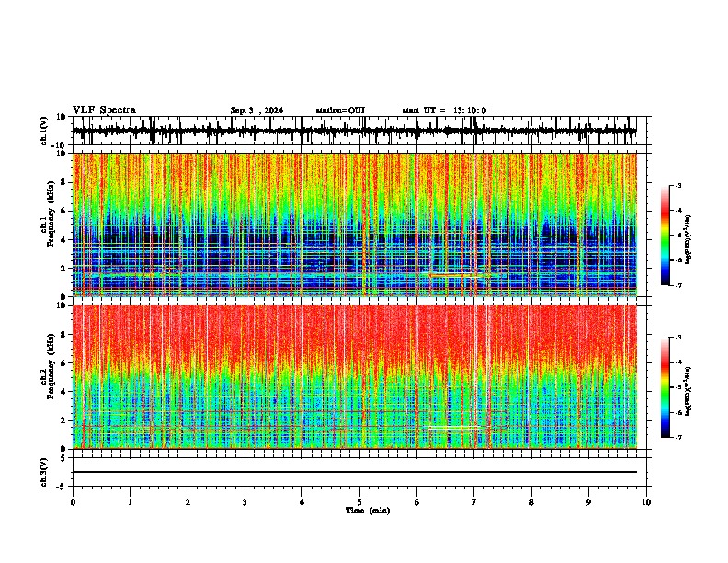
Task: Click the ch.2 spectrogram color bar
Action: [665, 387]
